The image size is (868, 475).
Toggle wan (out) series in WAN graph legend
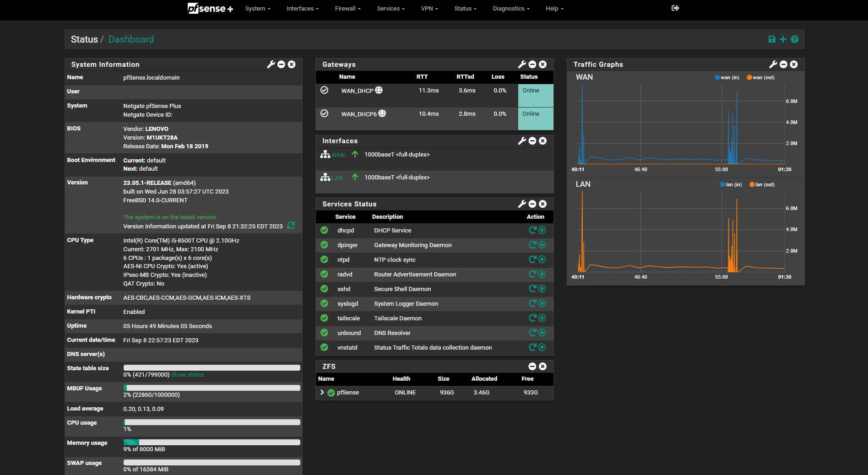point(760,77)
